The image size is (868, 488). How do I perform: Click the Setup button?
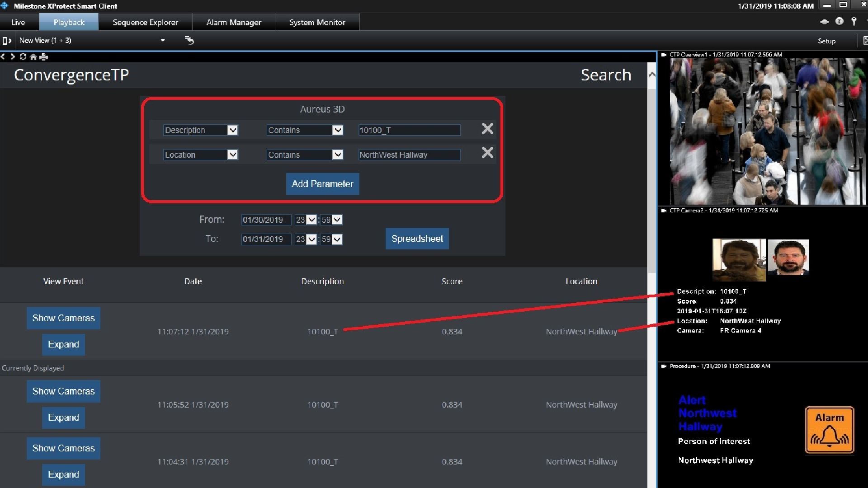(826, 41)
